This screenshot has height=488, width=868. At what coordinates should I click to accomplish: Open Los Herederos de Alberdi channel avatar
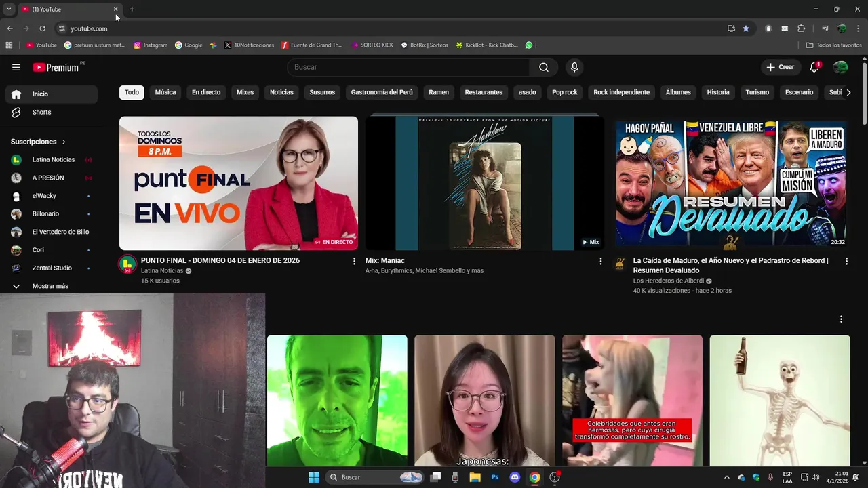pyautogui.click(x=619, y=264)
